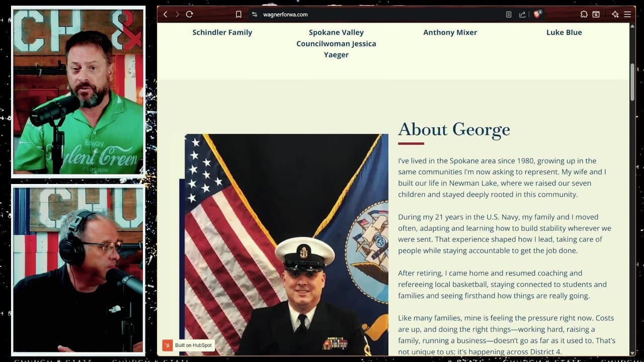Click the share page icon
This screenshot has width=644, height=362.
point(522,15)
